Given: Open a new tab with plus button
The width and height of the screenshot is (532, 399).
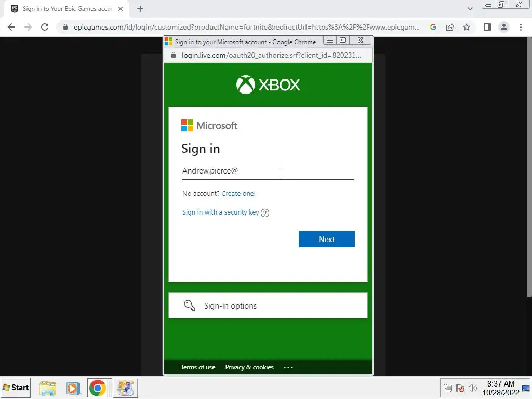Looking at the screenshot, I should [140, 9].
